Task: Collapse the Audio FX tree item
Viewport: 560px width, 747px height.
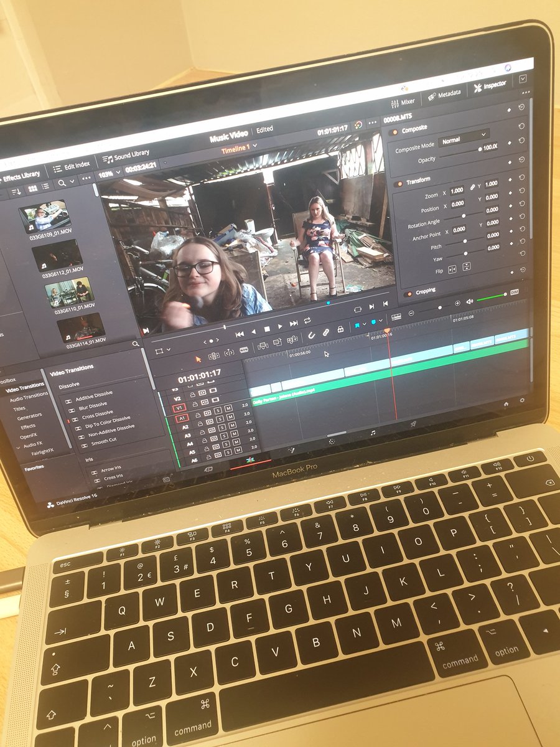Action: 19,448
